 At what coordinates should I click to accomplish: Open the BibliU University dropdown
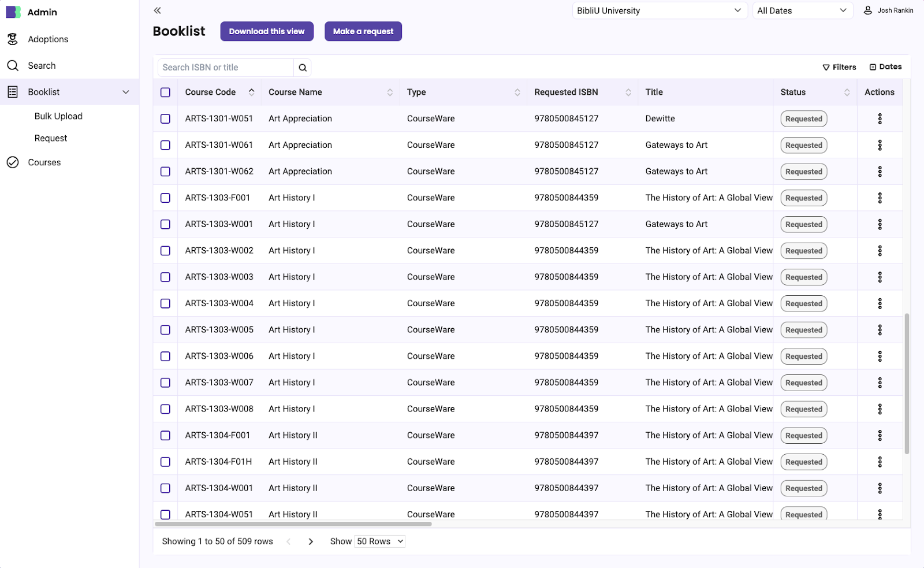point(659,10)
